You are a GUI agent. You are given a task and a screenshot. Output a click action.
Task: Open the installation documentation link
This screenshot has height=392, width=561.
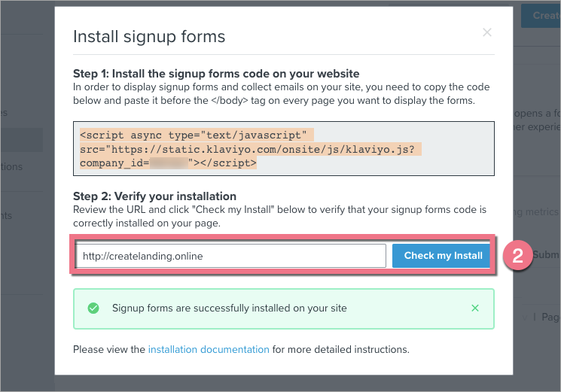point(209,349)
